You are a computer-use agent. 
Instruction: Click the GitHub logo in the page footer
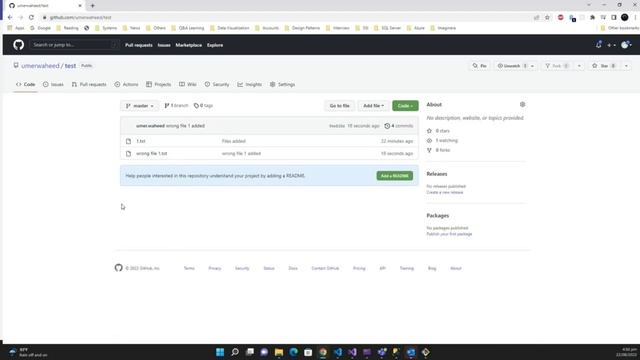(x=118, y=268)
